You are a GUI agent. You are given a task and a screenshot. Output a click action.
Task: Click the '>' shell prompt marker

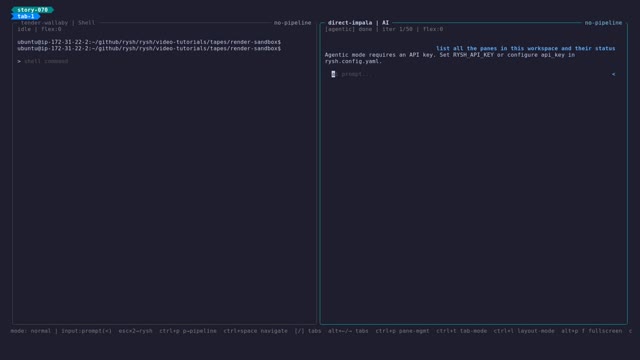click(19, 61)
